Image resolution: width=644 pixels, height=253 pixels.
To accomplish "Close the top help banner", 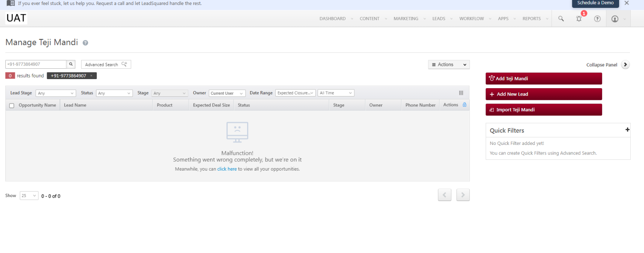I will [x=627, y=3].
